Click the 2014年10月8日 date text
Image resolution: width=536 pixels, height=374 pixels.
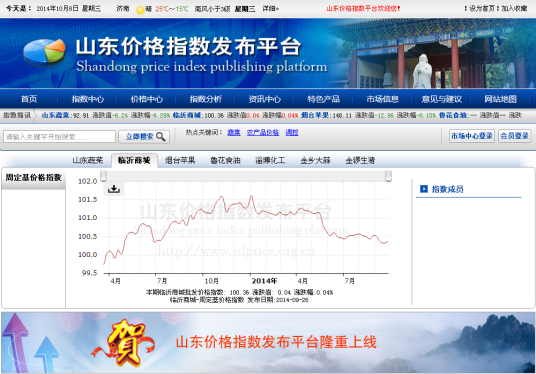[57, 9]
